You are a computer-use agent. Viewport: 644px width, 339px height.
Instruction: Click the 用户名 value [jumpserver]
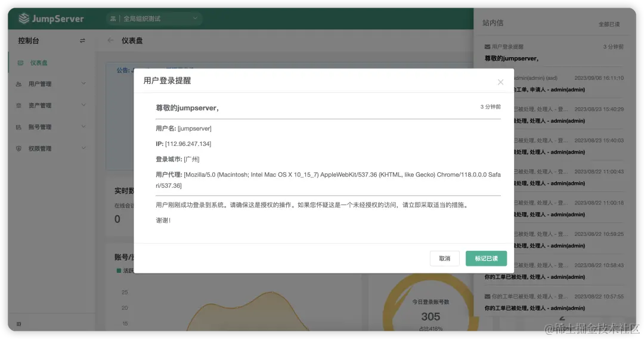pyautogui.click(x=194, y=129)
